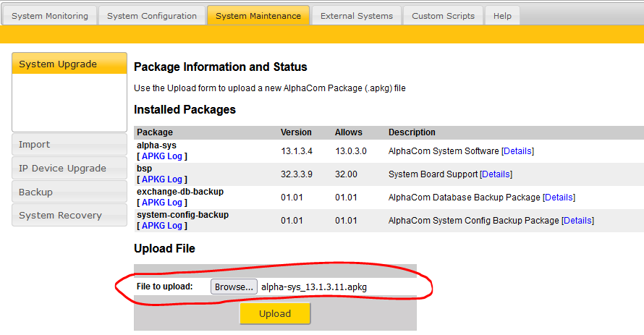Viewport: 644px width, 335px height.
Task: Open the Help tab
Action: [x=502, y=15]
